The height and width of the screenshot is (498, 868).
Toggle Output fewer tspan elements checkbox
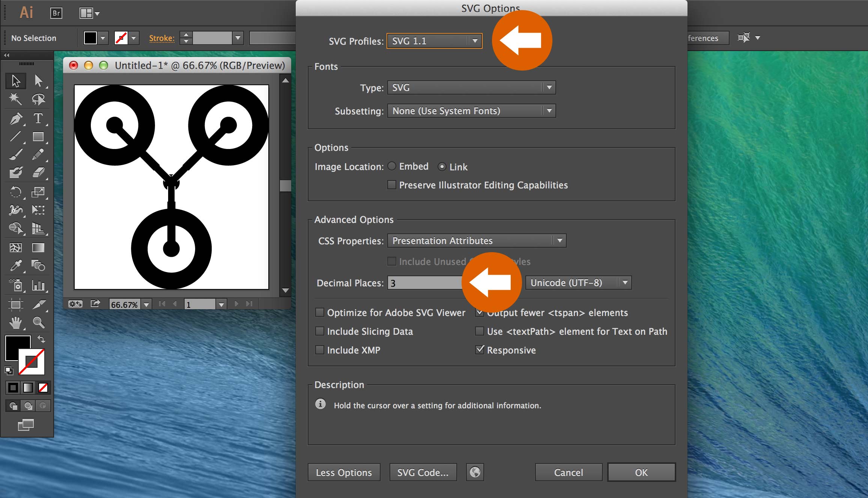point(480,313)
